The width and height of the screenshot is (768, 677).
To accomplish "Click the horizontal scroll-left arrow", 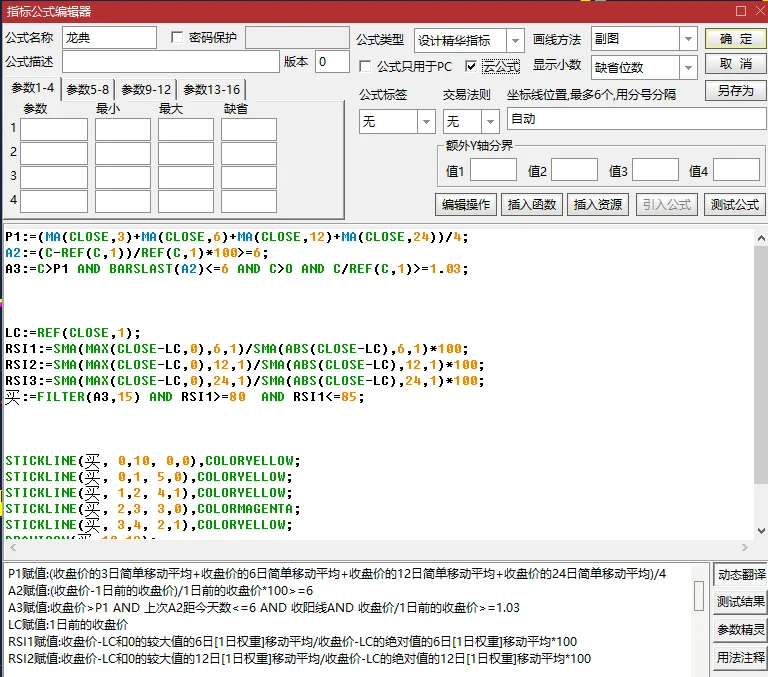I will tap(13, 547).
